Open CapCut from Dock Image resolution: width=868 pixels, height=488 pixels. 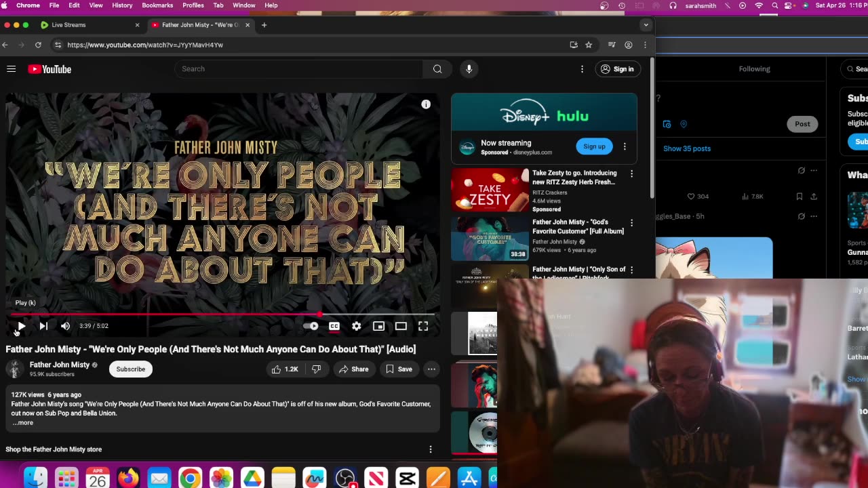point(407,478)
